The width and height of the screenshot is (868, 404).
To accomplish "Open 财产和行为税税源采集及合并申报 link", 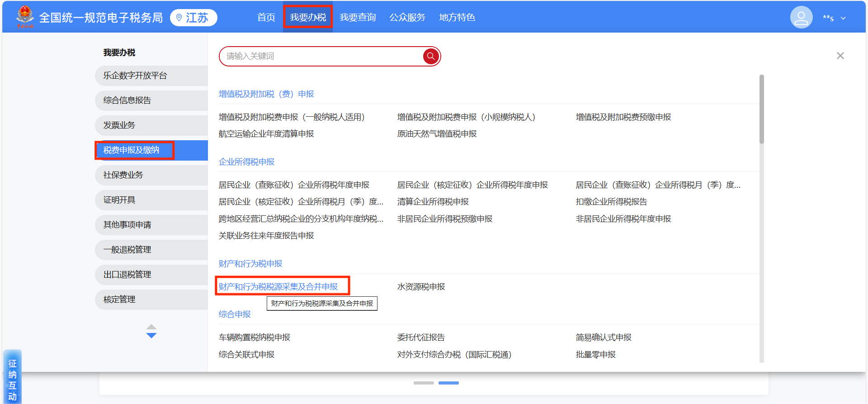I will 278,287.
